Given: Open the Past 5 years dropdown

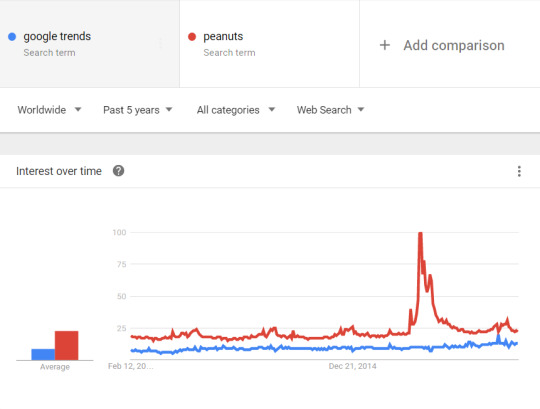Looking at the screenshot, I should pos(137,110).
